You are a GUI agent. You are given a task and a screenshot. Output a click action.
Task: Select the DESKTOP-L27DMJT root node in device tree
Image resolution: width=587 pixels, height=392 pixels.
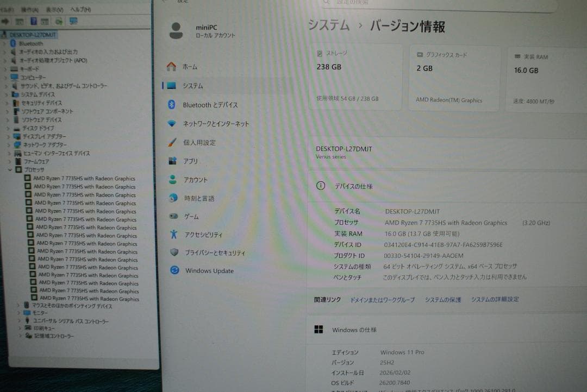point(32,35)
